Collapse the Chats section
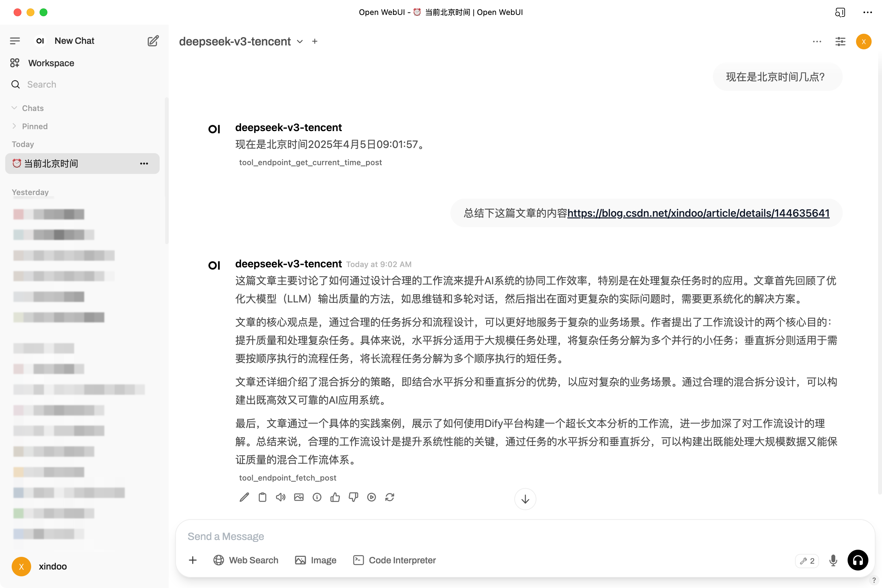 pyautogui.click(x=15, y=108)
